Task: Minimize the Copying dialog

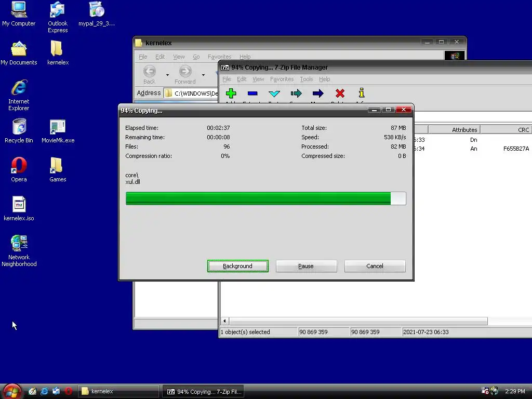Action: click(x=374, y=110)
